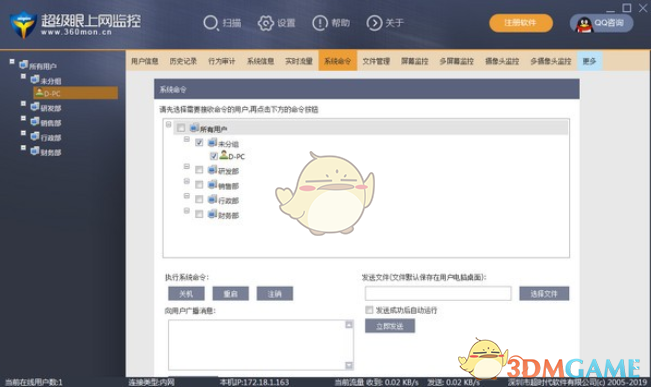This screenshot has height=387, width=651.
Task: Check the 财务部 checkbox
Action: 199,214
